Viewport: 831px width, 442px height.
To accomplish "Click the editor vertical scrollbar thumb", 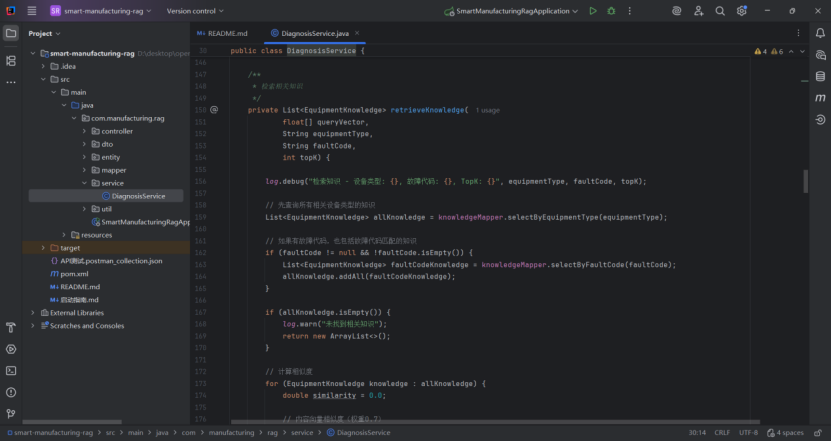I will click(x=806, y=181).
